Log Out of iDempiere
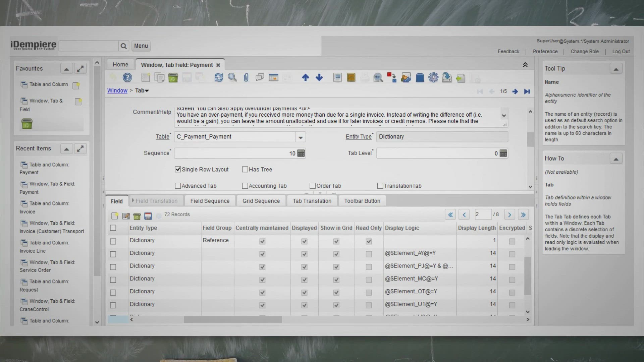The image size is (644, 362). pyautogui.click(x=621, y=51)
